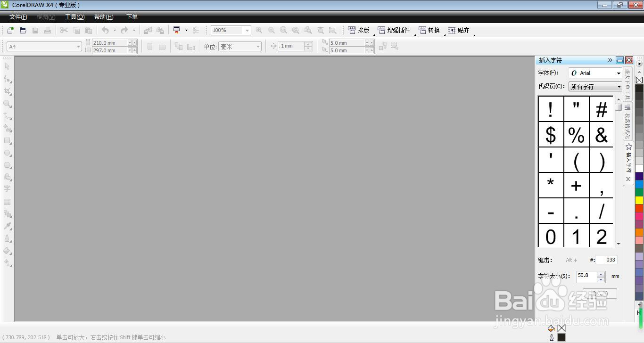Click the 贴齐 snap button

[x=459, y=30]
